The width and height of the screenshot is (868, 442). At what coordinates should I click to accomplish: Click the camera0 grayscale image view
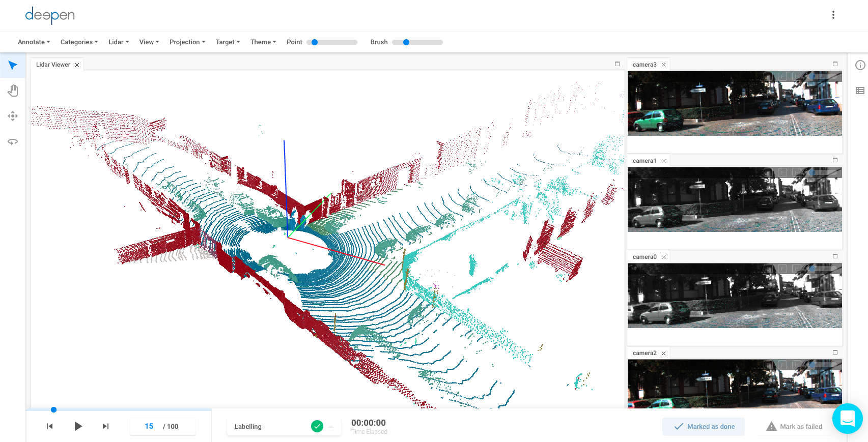click(x=735, y=296)
